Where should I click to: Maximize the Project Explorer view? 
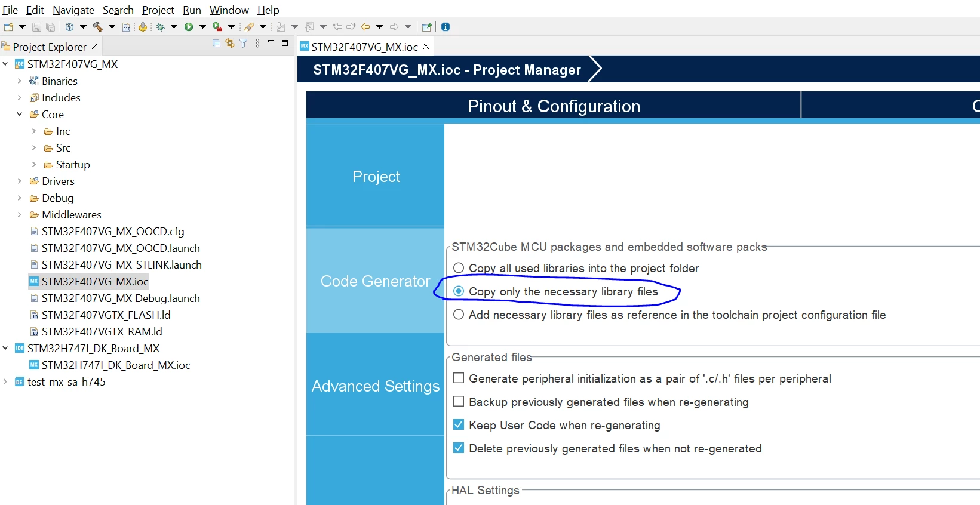click(285, 43)
